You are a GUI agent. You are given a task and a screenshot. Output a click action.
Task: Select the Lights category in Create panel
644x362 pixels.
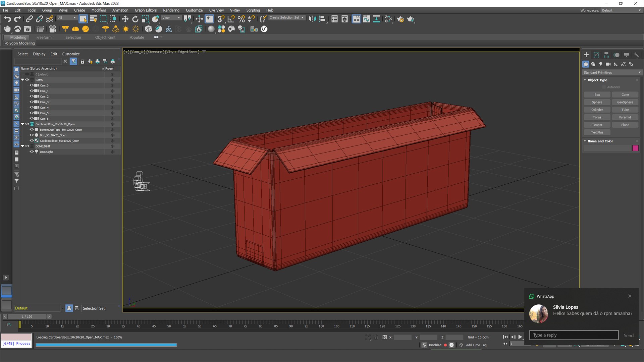click(601, 64)
